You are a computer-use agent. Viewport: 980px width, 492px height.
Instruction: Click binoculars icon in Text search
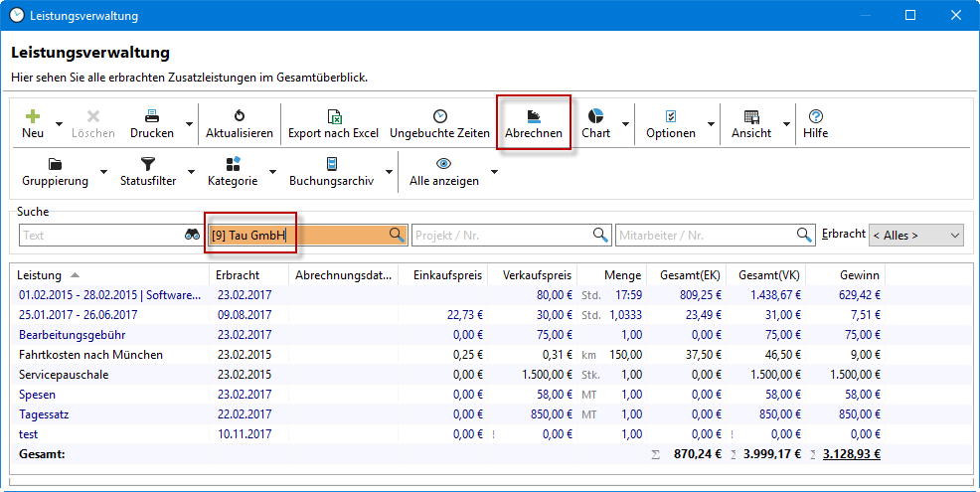click(192, 236)
